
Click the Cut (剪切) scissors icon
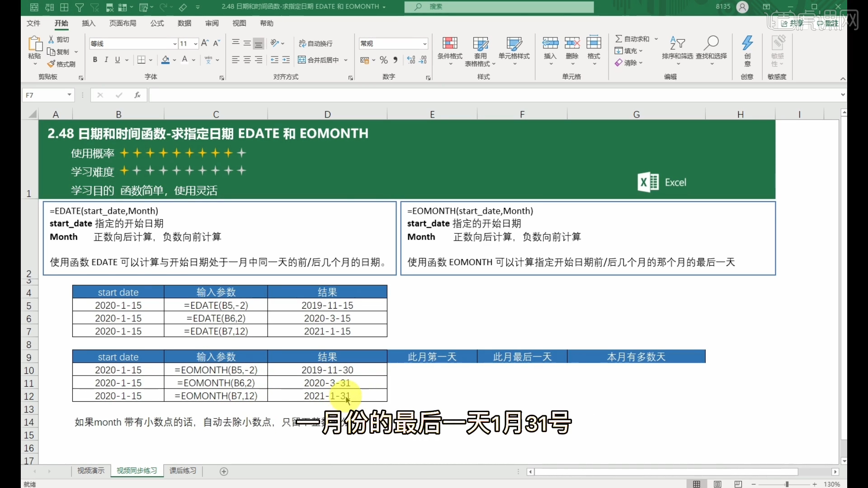[51, 40]
